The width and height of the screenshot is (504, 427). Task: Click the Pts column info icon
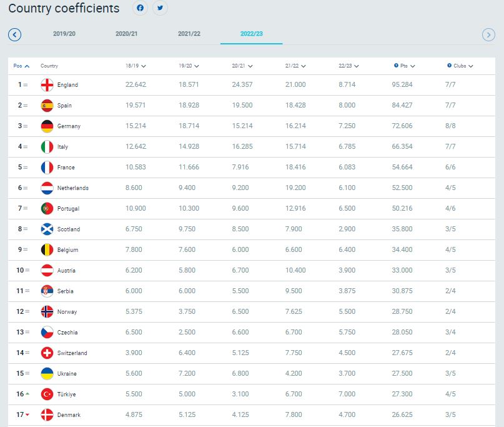tap(396, 66)
